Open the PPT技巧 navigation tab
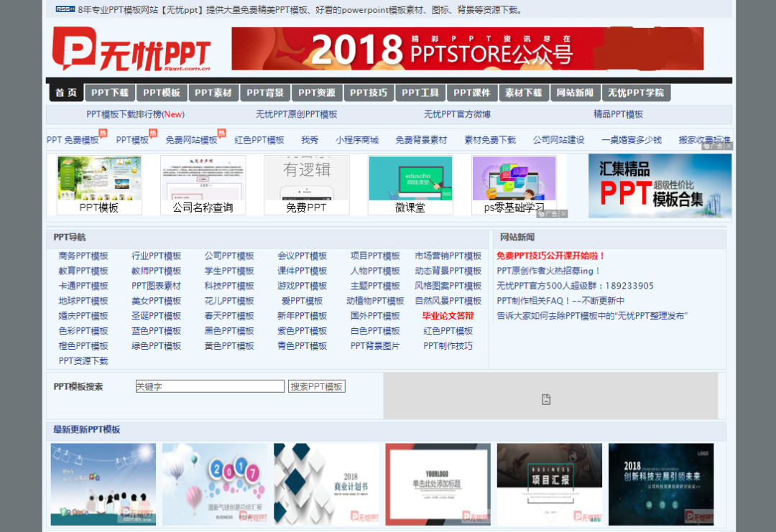776x532 pixels. [368, 93]
